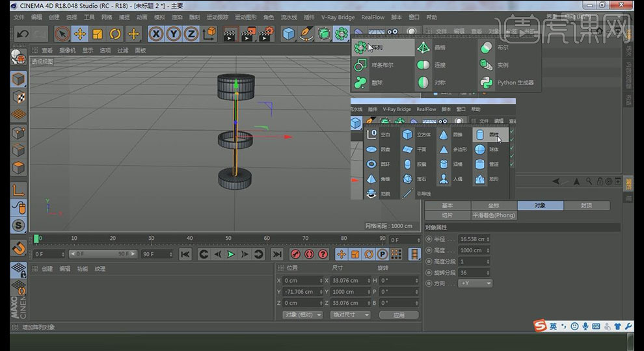Click the position Y field stepper arrows
644x351 pixels.
coord(321,292)
